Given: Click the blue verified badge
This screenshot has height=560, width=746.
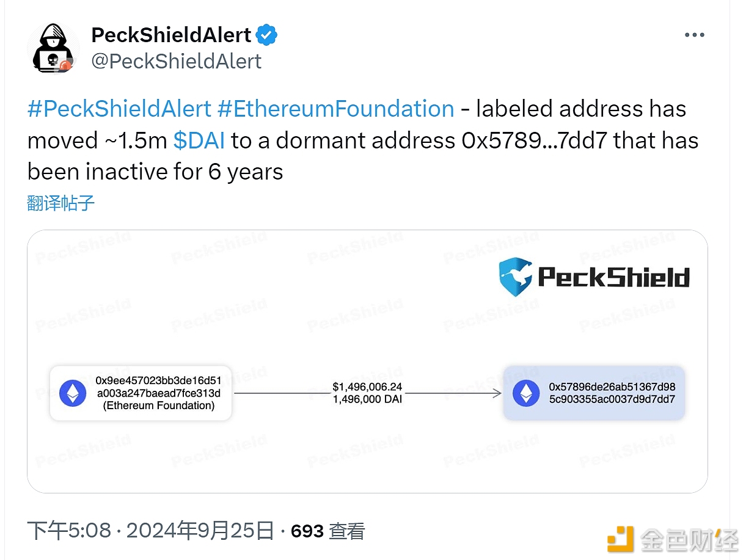Looking at the screenshot, I should pos(266,35).
